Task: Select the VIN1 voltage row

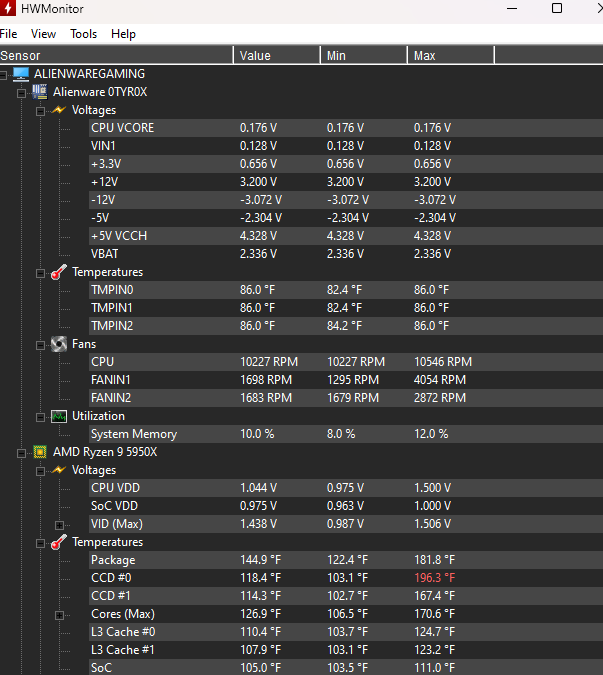Action: tap(346, 146)
